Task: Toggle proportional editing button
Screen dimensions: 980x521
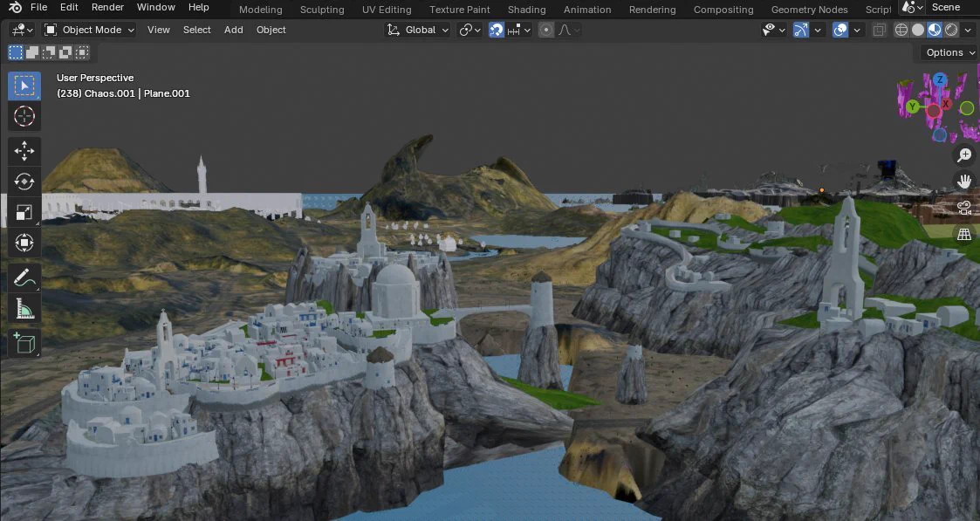Action: tap(546, 30)
